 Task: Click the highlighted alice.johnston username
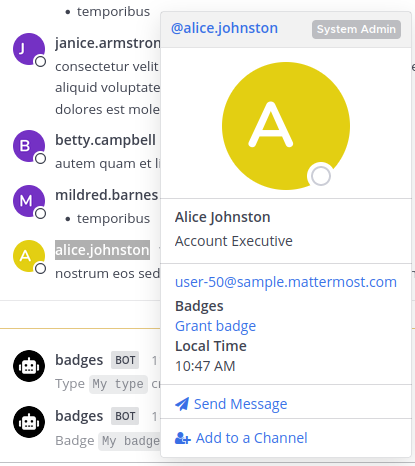(x=102, y=250)
